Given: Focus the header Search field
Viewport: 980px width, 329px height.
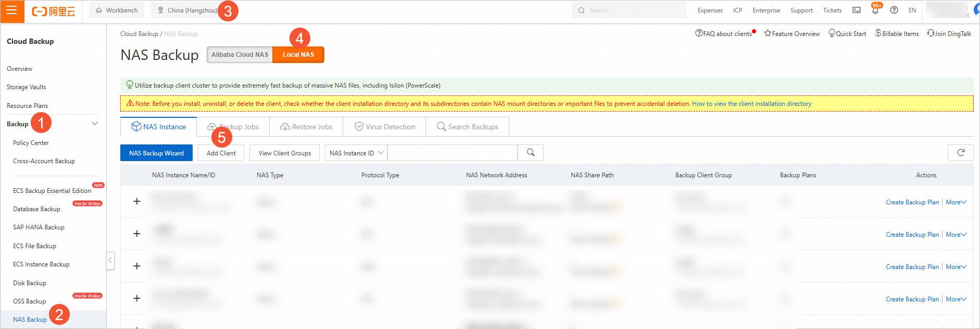Looking at the screenshot, I should [x=629, y=10].
